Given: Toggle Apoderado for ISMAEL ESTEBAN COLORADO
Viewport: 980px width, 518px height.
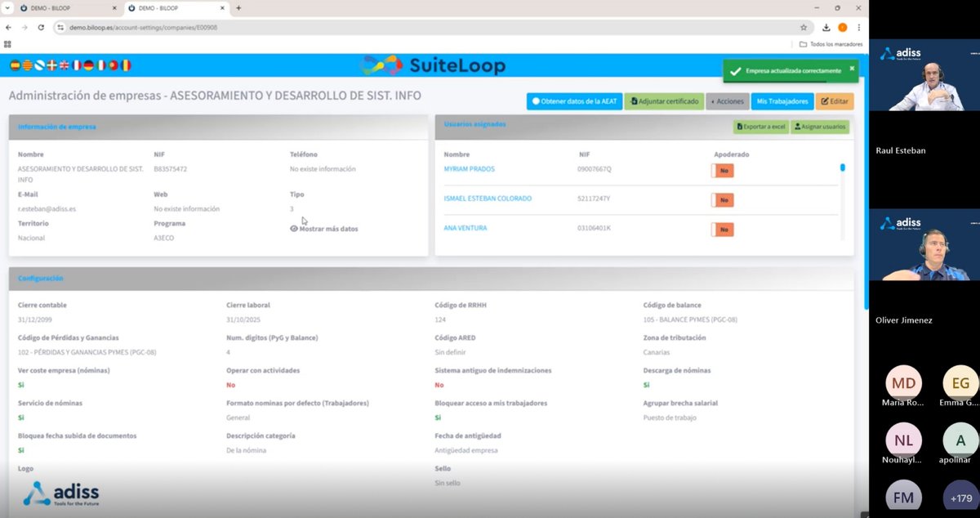Looking at the screenshot, I should point(723,199).
